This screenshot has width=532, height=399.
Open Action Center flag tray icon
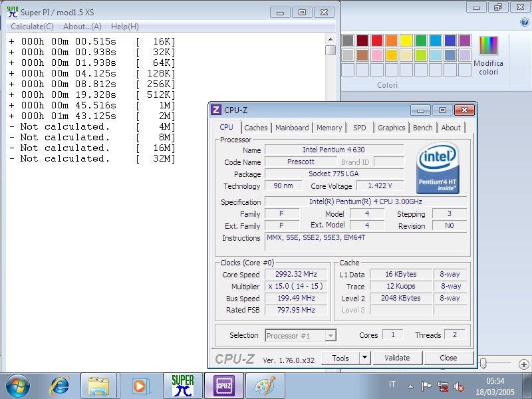(x=426, y=386)
